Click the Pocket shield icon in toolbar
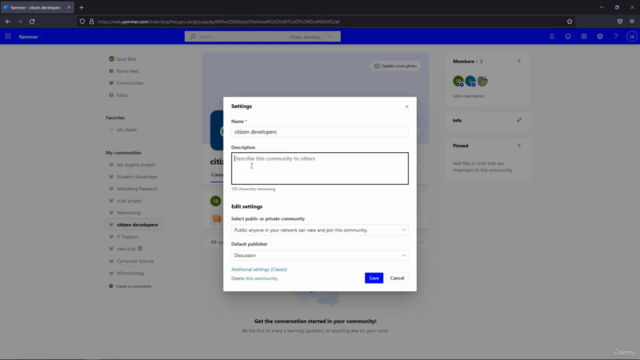 (620, 22)
